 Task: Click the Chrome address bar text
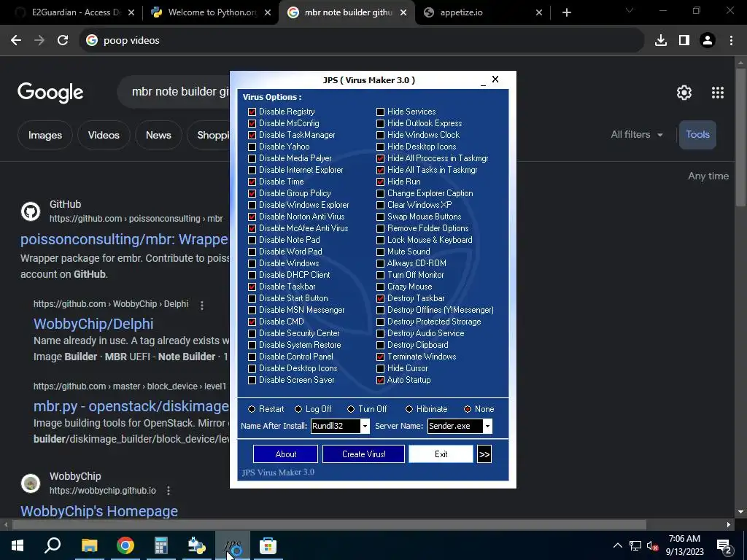point(131,41)
